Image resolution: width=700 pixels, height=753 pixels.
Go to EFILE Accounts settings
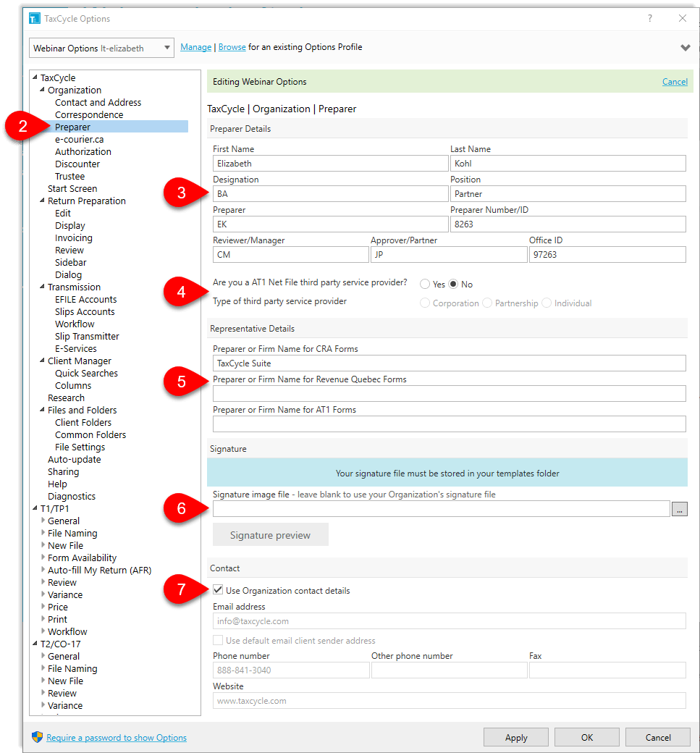pos(86,299)
